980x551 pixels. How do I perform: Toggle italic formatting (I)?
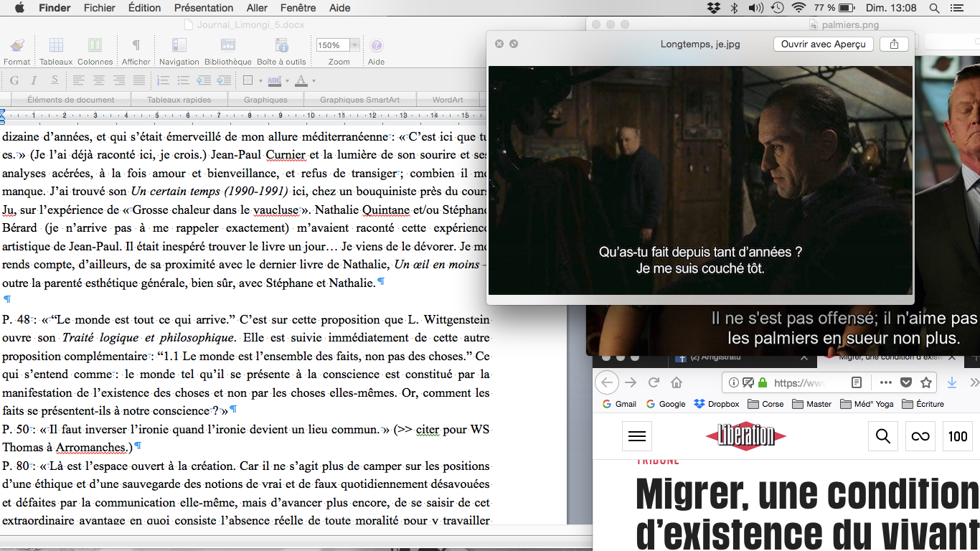[34, 80]
